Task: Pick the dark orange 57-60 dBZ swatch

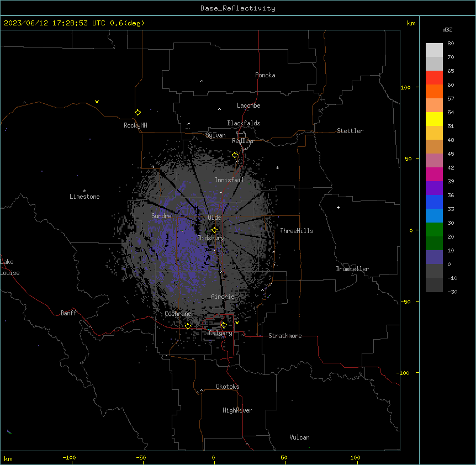Action: [x=434, y=91]
